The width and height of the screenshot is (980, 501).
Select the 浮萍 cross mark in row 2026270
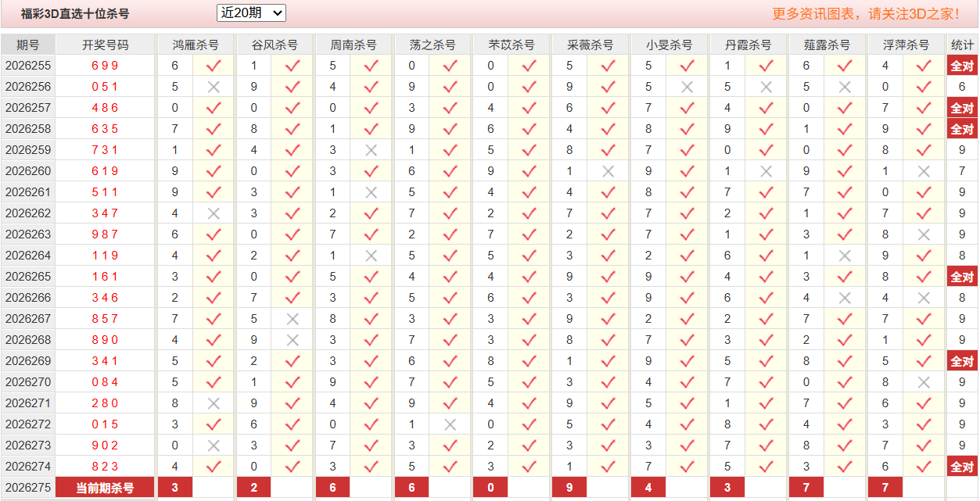(x=924, y=382)
